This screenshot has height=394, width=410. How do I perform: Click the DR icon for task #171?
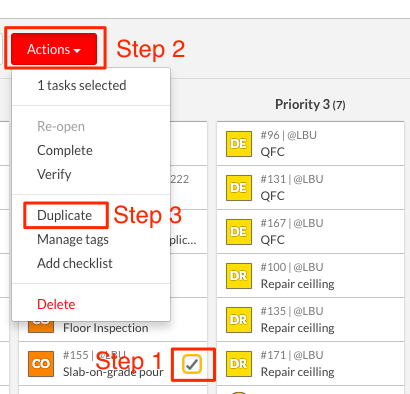[239, 364]
